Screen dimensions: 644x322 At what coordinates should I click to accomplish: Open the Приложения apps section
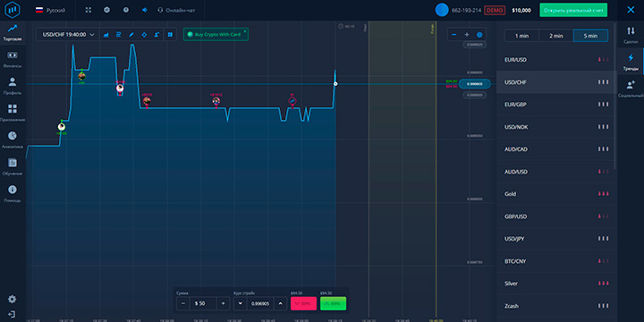pos(13,114)
